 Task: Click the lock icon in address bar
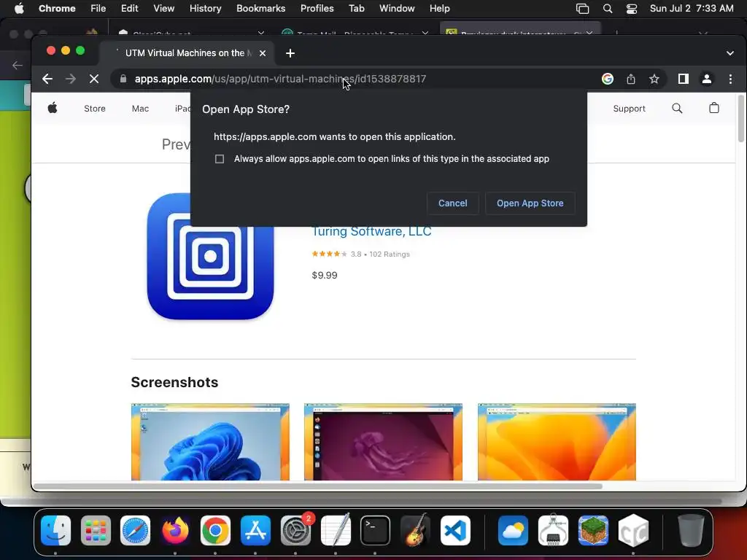(x=123, y=79)
